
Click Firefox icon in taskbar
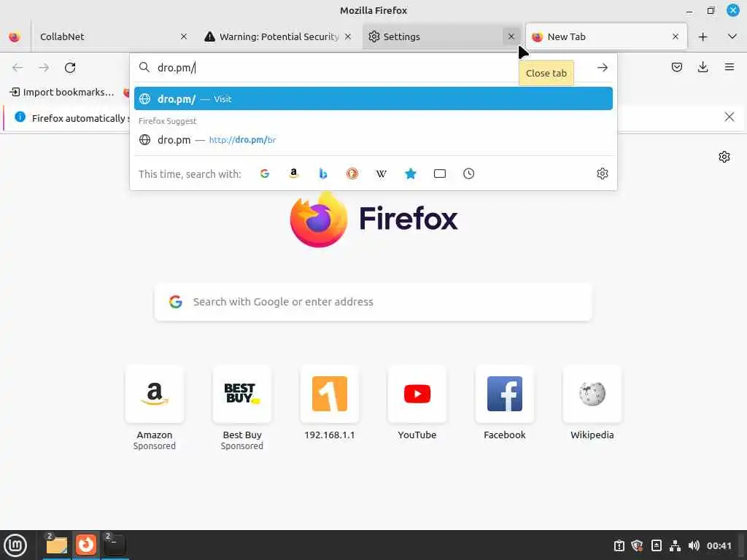coord(86,545)
